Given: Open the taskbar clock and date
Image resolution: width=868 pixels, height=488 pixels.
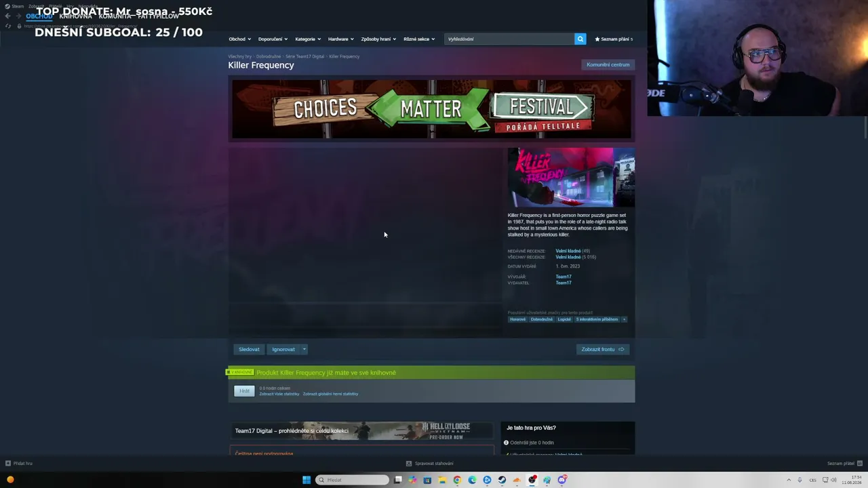Looking at the screenshot, I should (852, 480).
